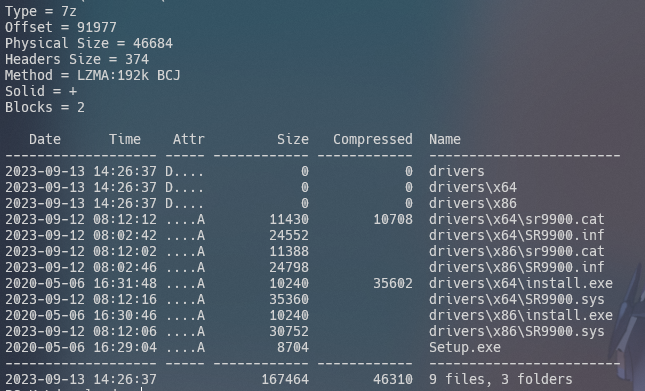Click the 'Date' column header

(x=45, y=140)
